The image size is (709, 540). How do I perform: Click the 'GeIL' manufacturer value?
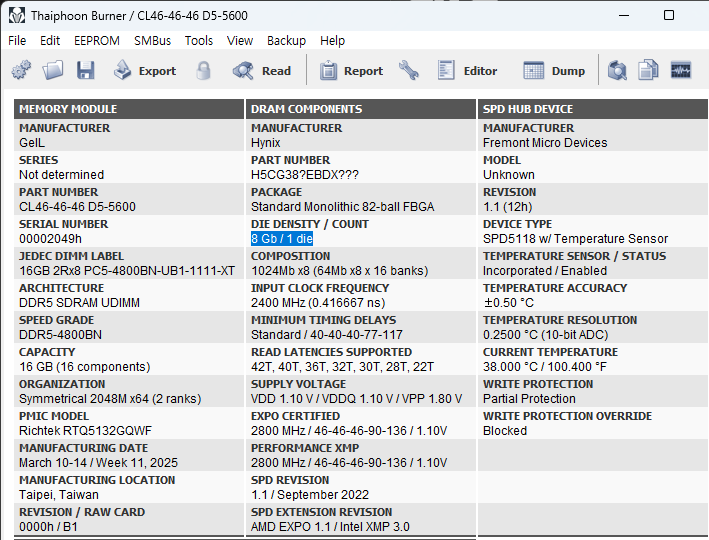pos(32,143)
